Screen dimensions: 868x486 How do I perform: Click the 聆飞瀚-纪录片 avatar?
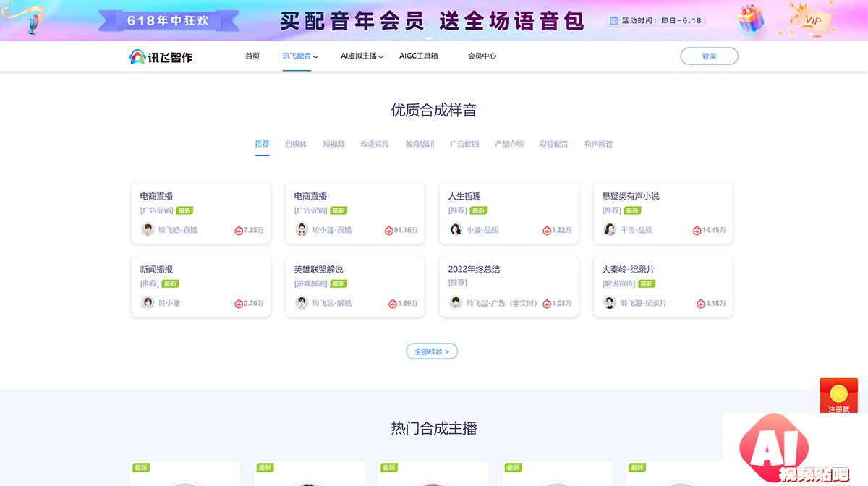[x=610, y=302]
